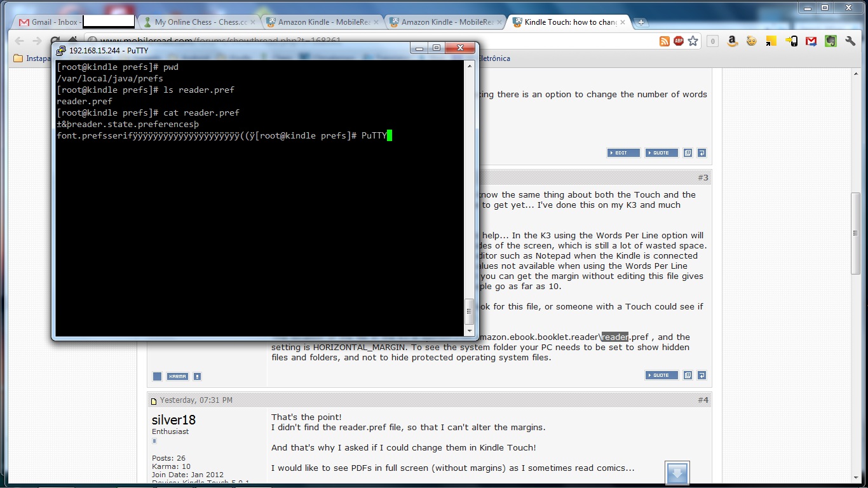
Task: Click the quick reply icon on post #3
Action: tap(702, 376)
